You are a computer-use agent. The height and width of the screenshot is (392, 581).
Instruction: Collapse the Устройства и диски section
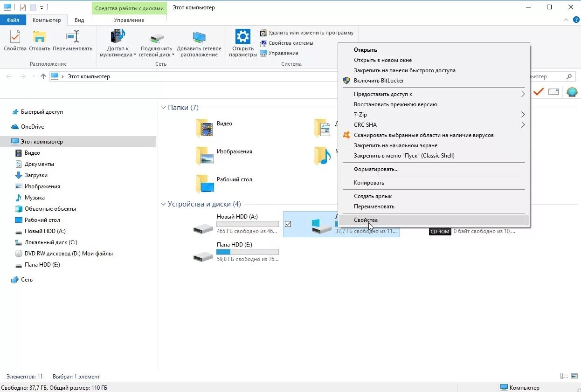[x=163, y=204]
